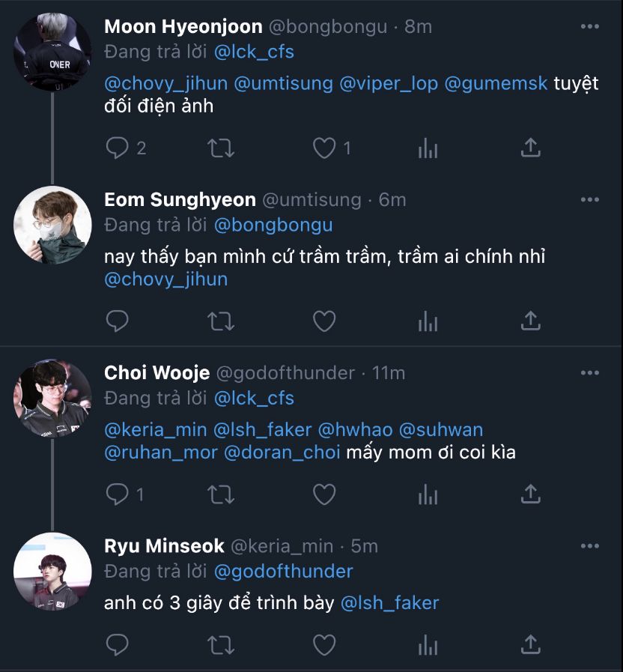
Task: Reply to Moon Hyeonjoon's tweet
Action: point(117,148)
